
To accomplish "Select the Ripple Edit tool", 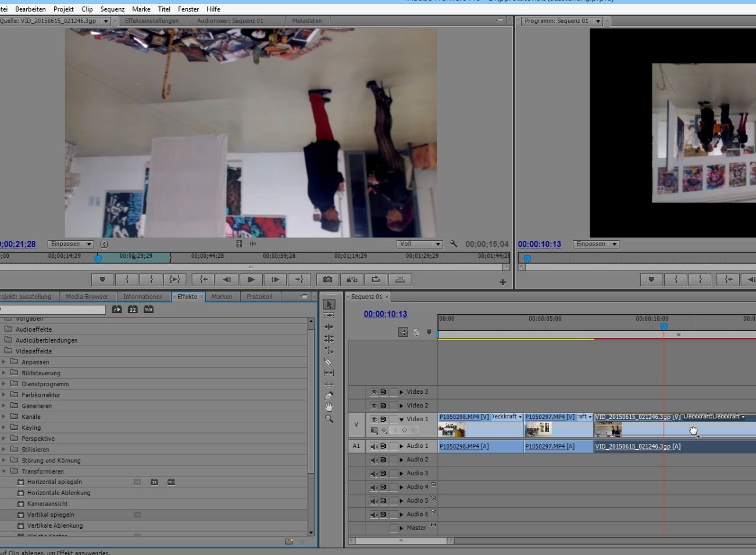I will [x=329, y=327].
